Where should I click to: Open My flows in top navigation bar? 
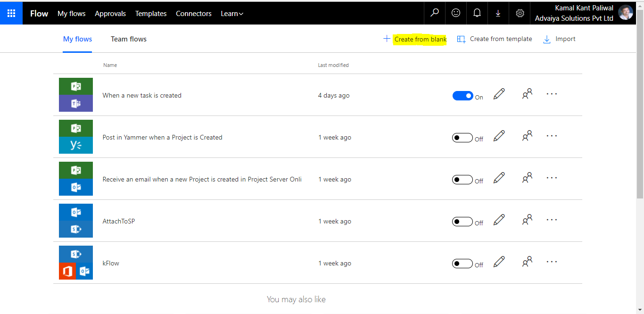click(72, 14)
